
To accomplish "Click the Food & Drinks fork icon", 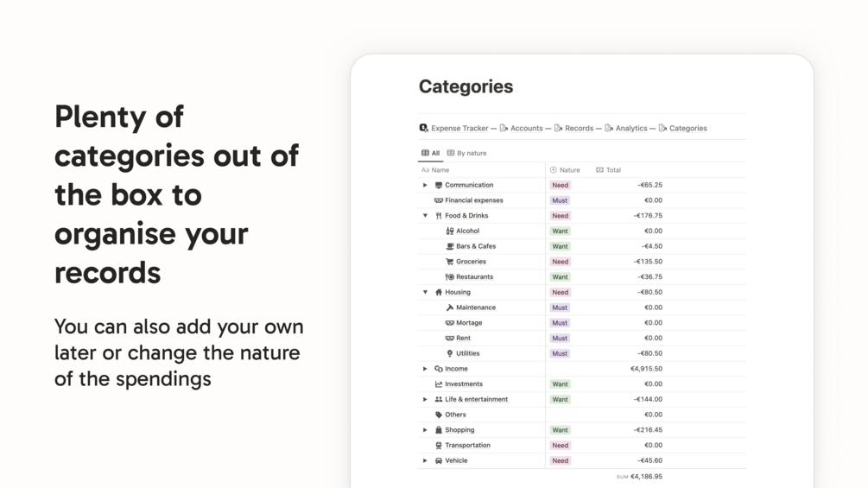I will coord(439,216).
